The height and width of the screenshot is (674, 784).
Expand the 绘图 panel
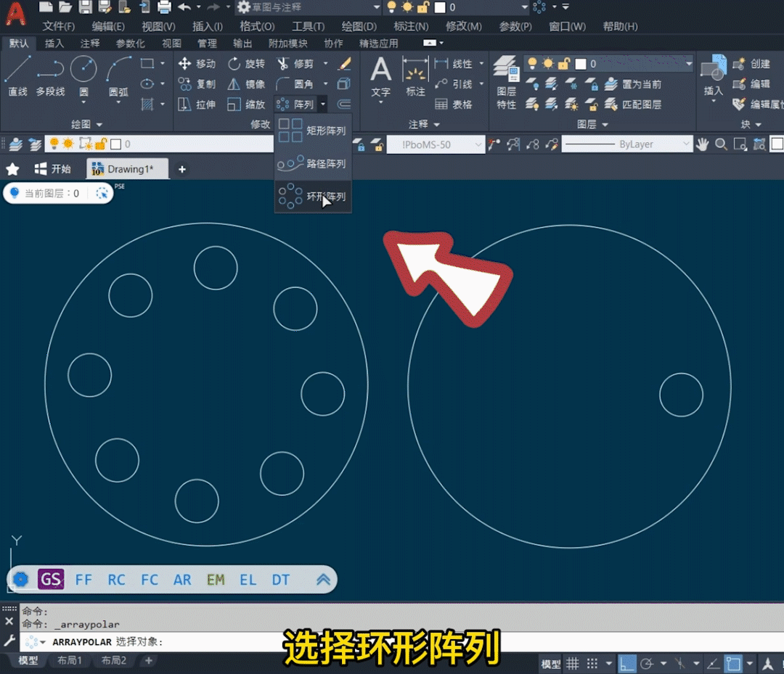coord(86,124)
